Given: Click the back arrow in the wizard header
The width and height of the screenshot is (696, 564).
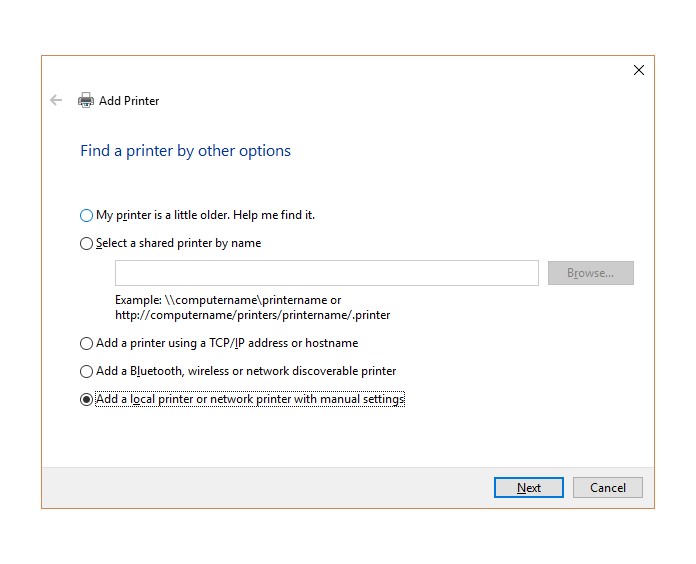Looking at the screenshot, I should (56, 101).
